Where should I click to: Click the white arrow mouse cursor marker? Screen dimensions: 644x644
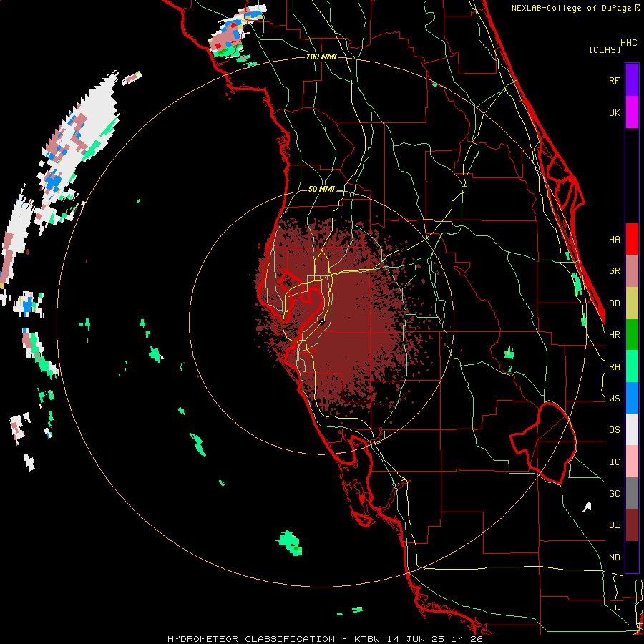pos(587,507)
